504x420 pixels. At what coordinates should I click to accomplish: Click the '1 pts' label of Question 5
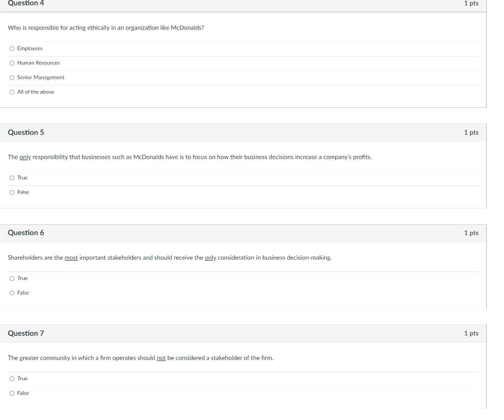coord(471,132)
